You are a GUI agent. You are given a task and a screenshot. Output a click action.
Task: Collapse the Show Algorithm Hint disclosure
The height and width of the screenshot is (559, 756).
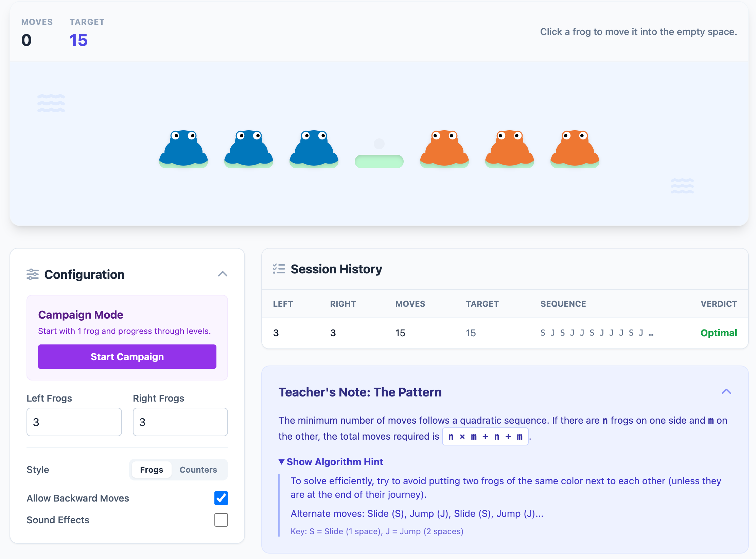[331, 462]
